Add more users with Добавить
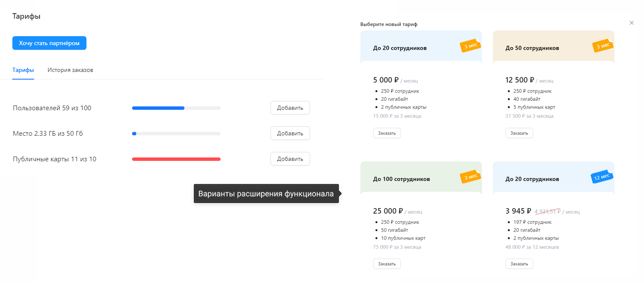Image resolution: width=644 pixels, height=283 pixels. pyautogui.click(x=290, y=108)
